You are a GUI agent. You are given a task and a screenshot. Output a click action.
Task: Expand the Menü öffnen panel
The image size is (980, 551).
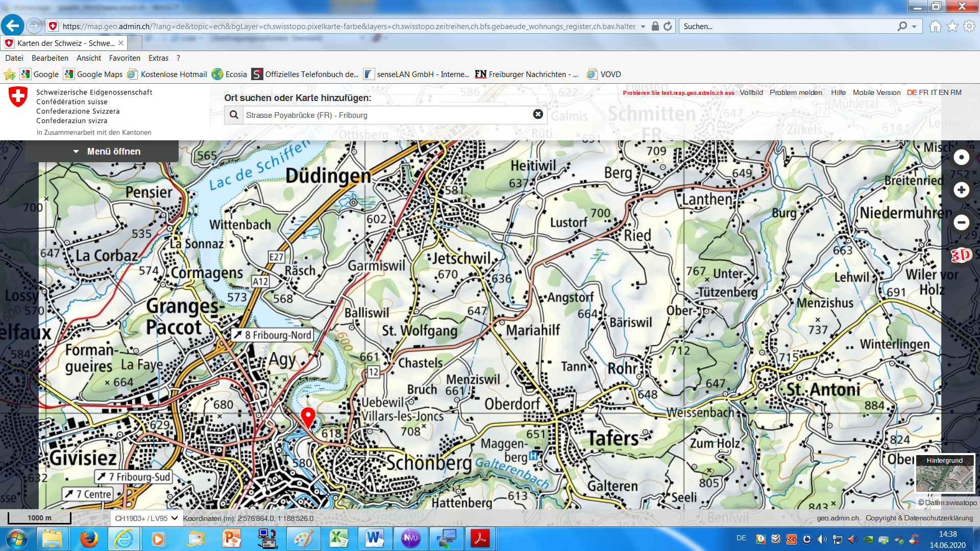coord(102,152)
